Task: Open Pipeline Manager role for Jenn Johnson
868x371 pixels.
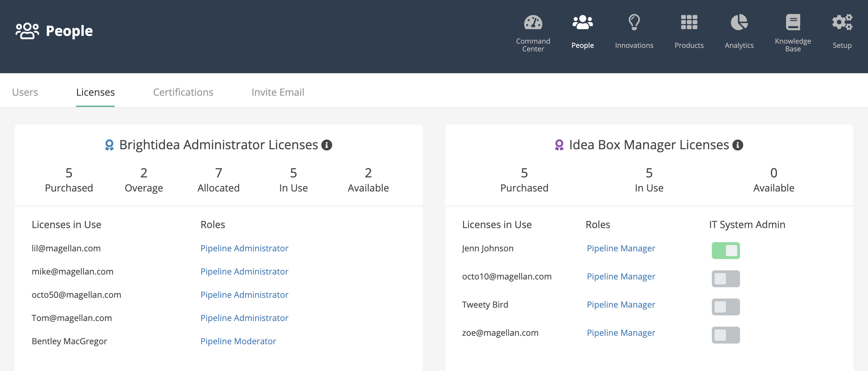Action: [621, 249]
